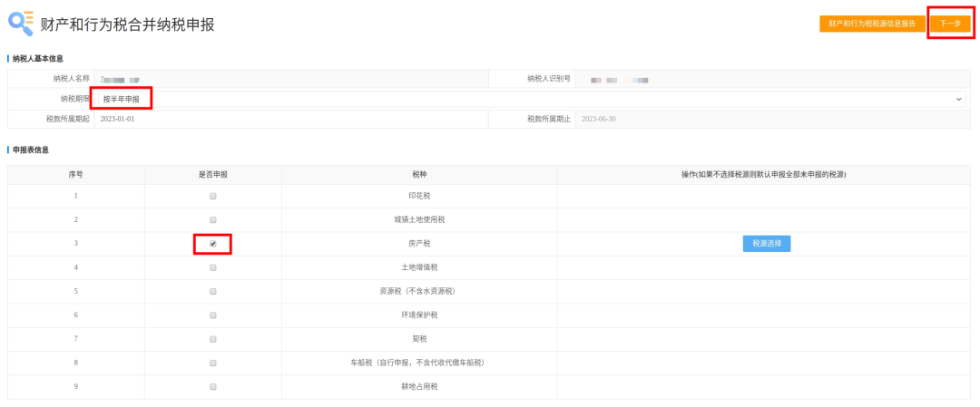Click the 税款所属期起 date field

click(x=290, y=119)
